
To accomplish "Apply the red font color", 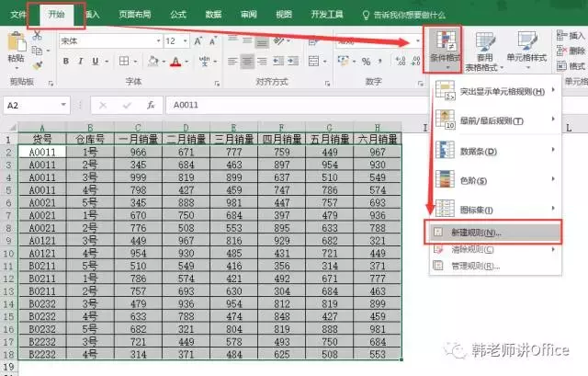I will click(175, 62).
